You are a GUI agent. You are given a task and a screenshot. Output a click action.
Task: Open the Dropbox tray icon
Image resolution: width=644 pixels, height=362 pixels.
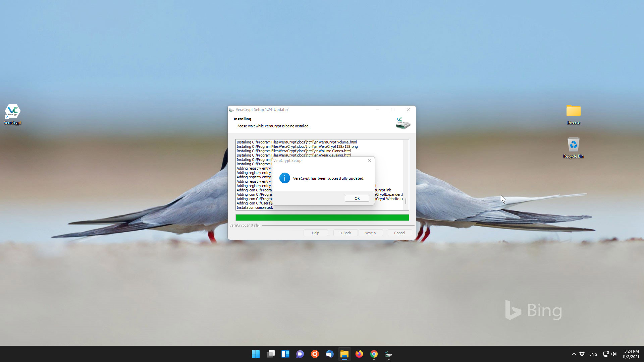click(x=582, y=354)
